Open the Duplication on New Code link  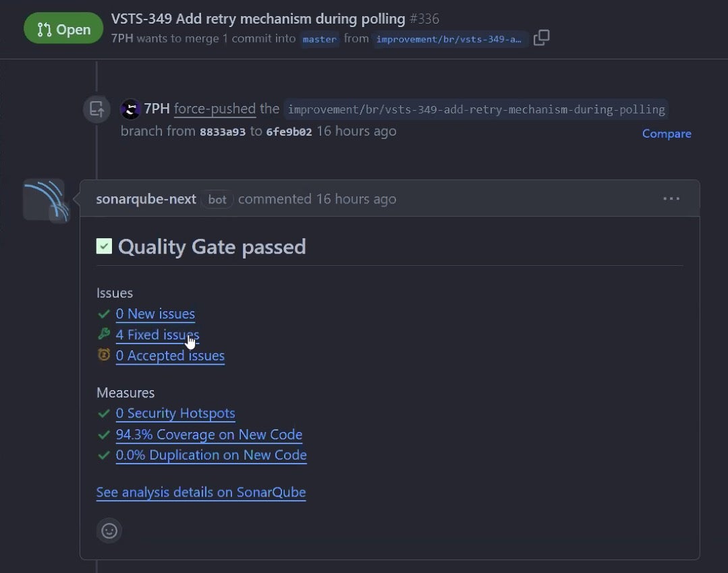click(211, 455)
